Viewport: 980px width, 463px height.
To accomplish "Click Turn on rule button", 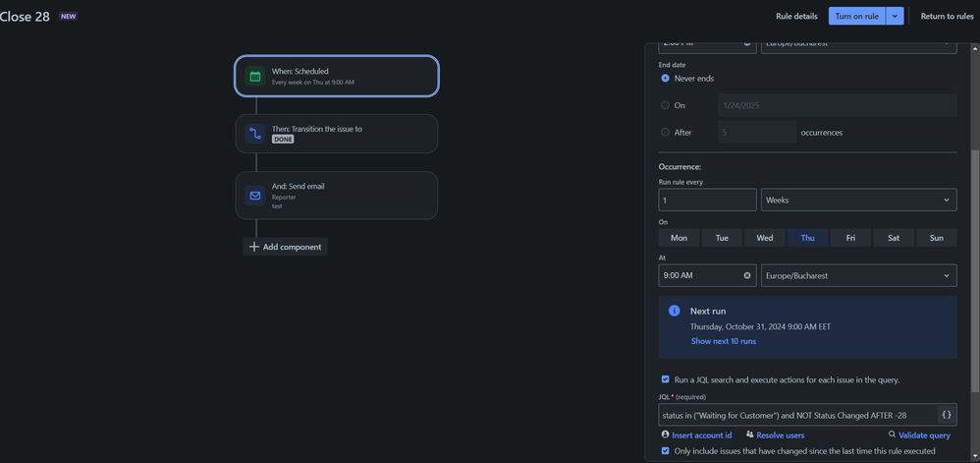I will [857, 17].
